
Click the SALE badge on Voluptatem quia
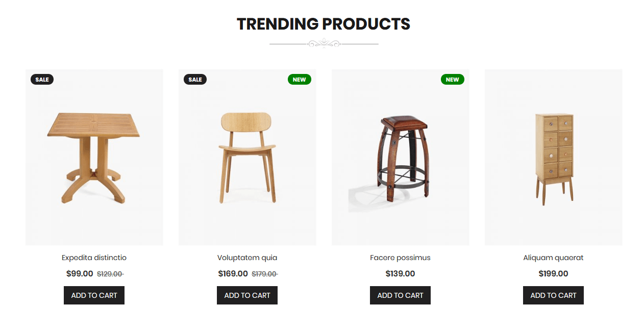(195, 79)
